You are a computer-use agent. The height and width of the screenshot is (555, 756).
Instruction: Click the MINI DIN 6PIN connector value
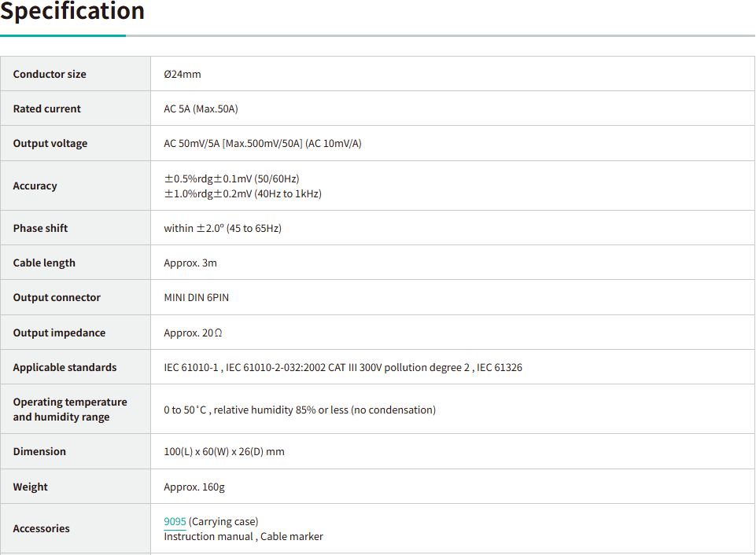pyautogui.click(x=196, y=297)
